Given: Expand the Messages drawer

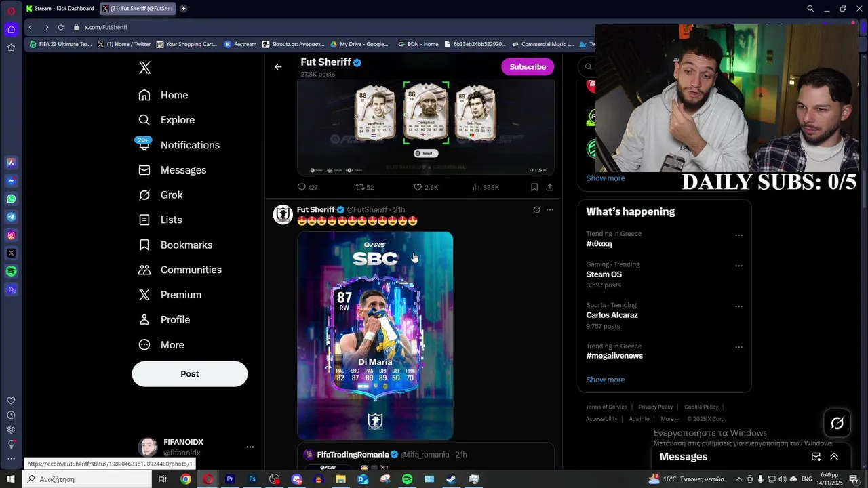Looking at the screenshot, I should [834, 457].
